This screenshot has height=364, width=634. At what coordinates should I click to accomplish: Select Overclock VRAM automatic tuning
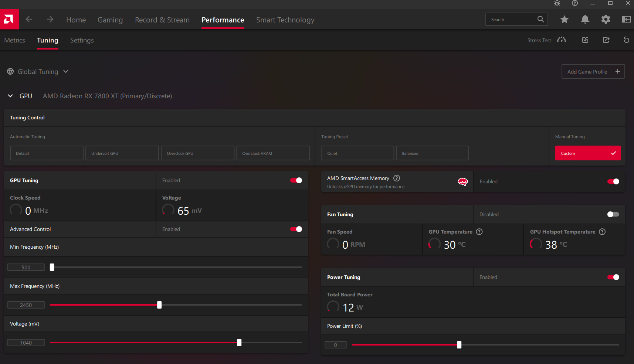click(273, 153)
